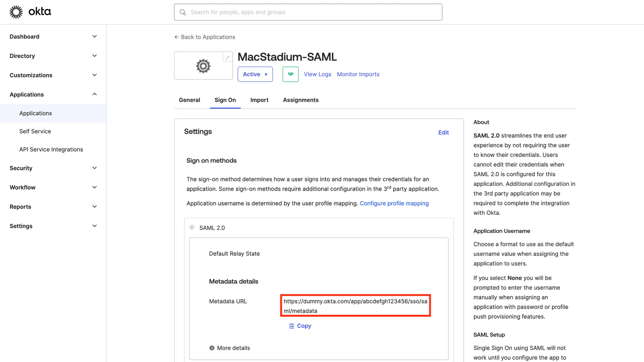The width and height of the screenshot is (644, 362).
Task: Click the pencil icon on app logo
Action: tap(227, 57)
